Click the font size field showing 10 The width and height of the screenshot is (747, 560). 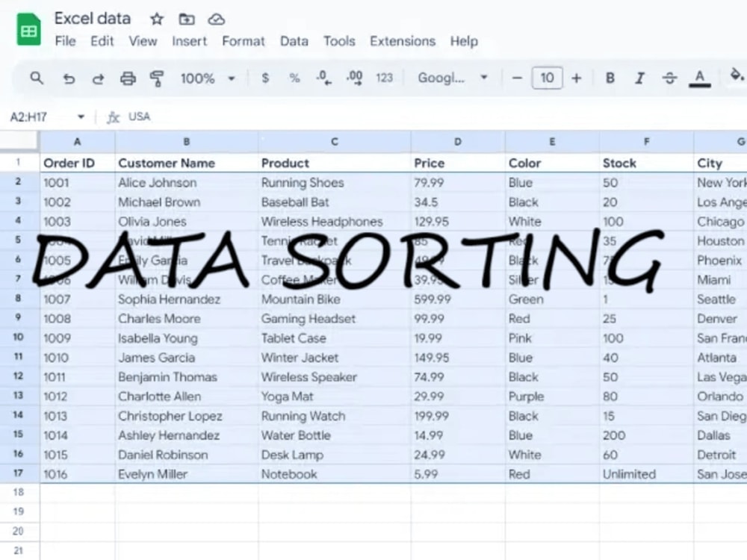coord(547,78)
